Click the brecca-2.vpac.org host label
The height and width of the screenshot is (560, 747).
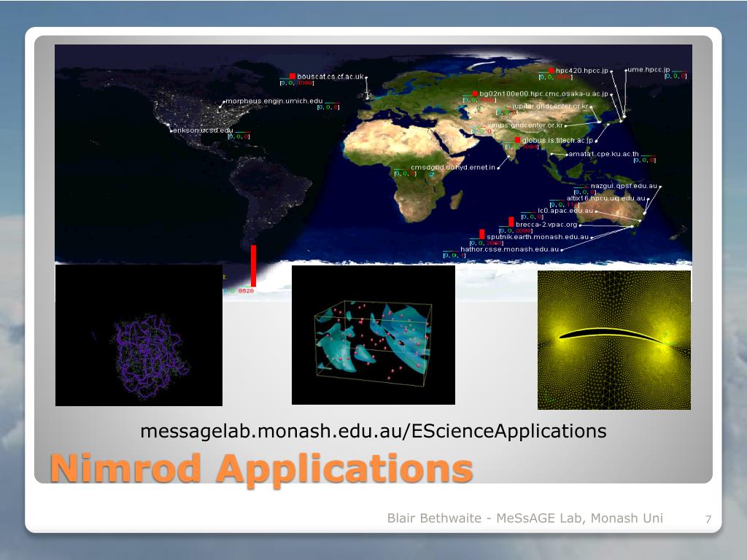pos(546,225)
